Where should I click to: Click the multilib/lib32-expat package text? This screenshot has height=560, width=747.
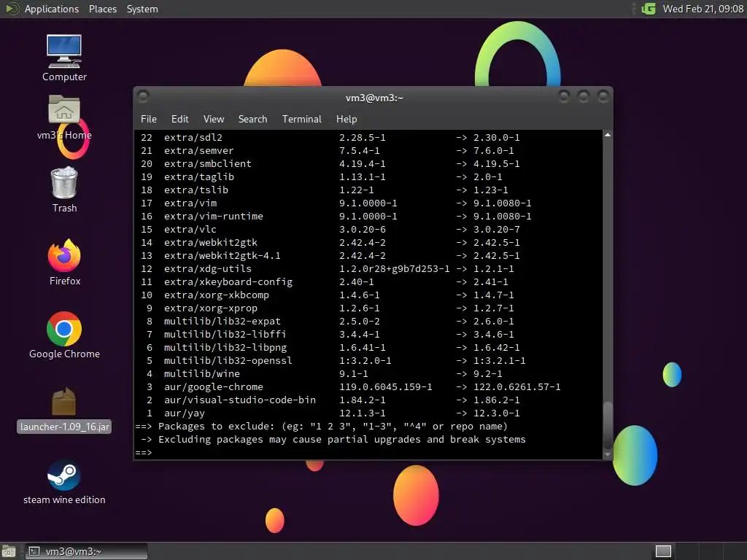[222, 322]
